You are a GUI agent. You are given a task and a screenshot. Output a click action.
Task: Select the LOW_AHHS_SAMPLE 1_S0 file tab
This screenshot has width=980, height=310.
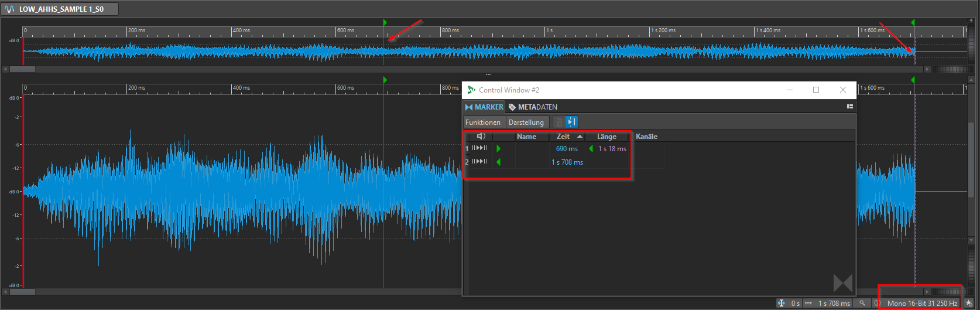tap(60, 9)
